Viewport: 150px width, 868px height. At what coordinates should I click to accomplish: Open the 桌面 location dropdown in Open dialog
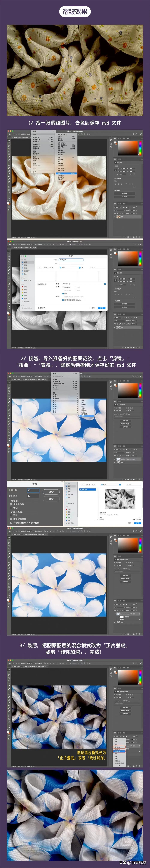[111, 485]
